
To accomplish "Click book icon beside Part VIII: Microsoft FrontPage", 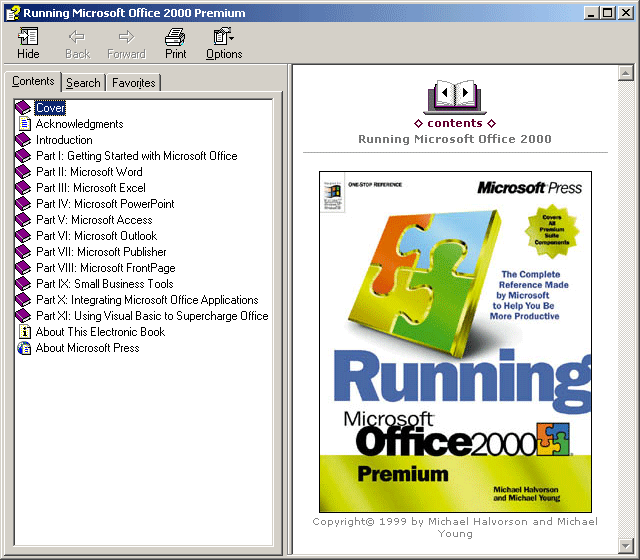I will tap(23, 268).
